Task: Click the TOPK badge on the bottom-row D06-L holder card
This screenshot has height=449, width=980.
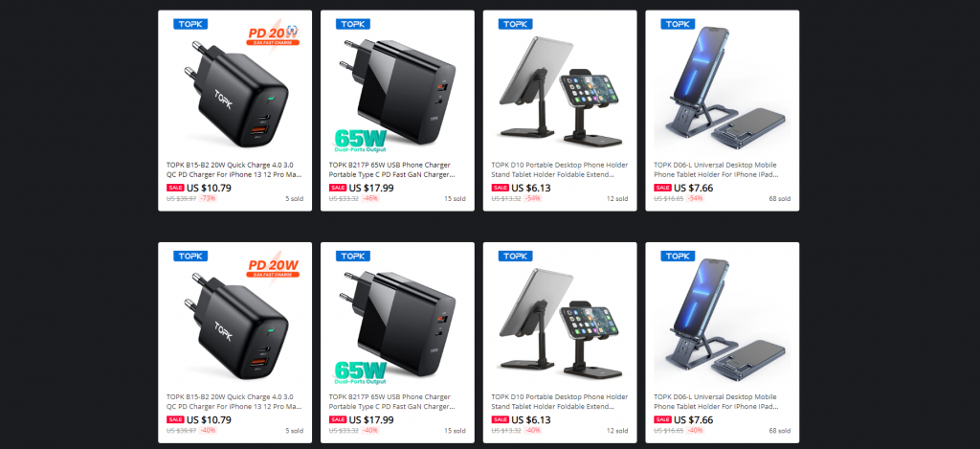Action: (678, 256)
